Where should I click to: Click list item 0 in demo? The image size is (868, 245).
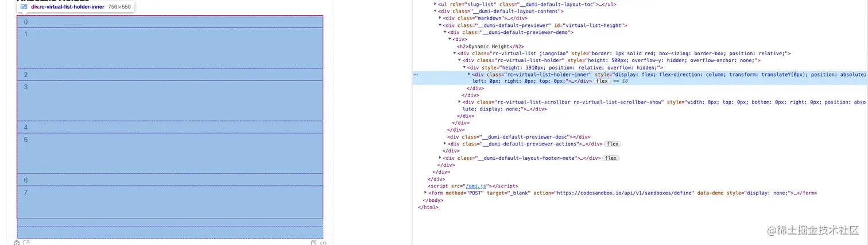(x=170, y=22)
